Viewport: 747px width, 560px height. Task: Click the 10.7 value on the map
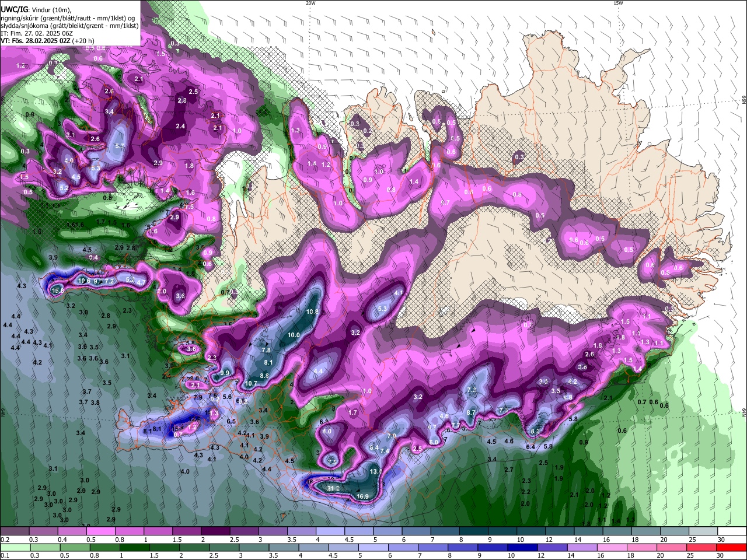coord(251,383)
